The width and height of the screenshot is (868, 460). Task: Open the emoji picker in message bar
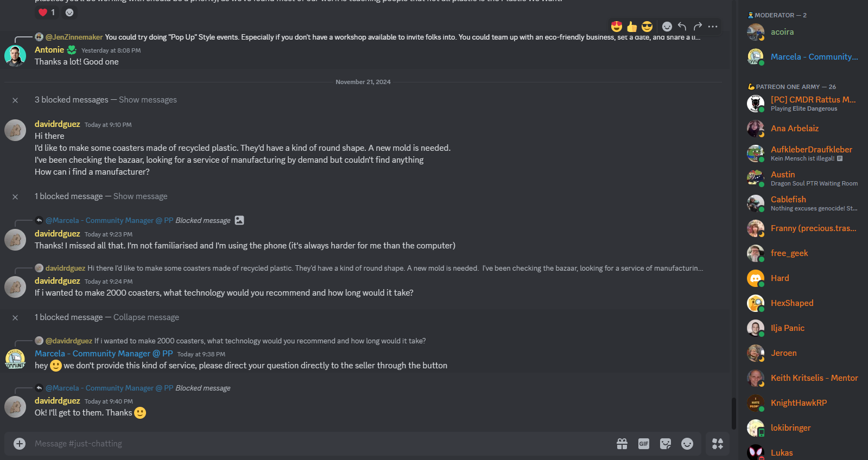click(687, 444)
